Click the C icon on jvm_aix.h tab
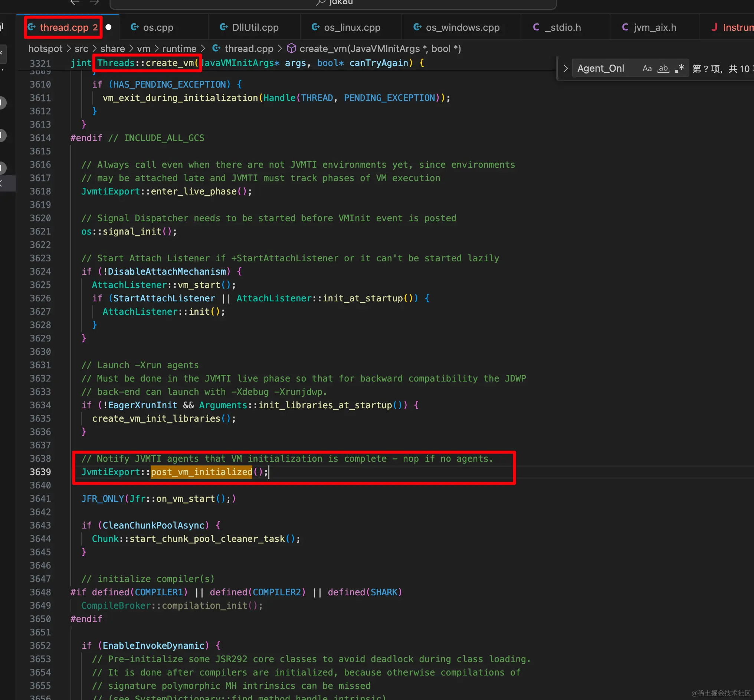Viewport: 754px width, 700px height. click(625, 27)
